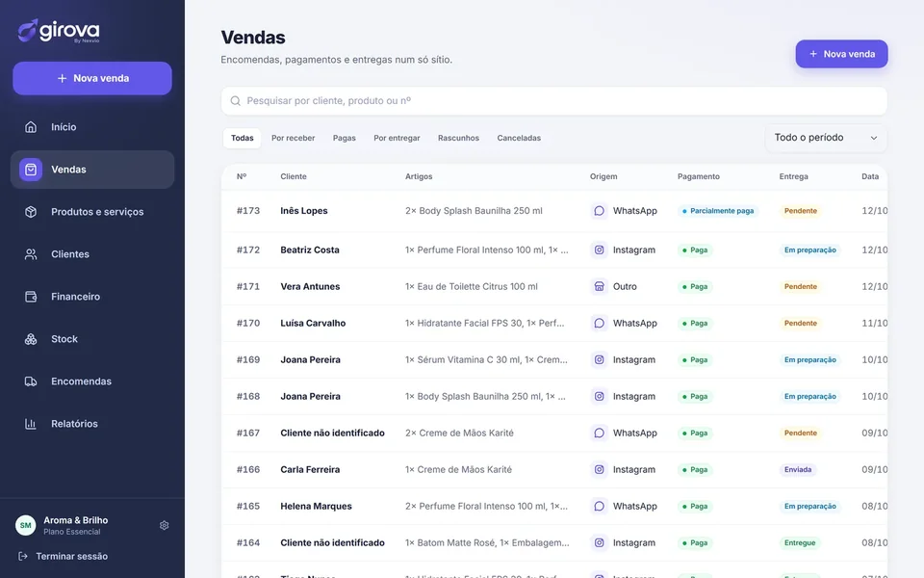Open the Financeiro section
Viewport: 924px width, 578px height.
click(92, 297)
